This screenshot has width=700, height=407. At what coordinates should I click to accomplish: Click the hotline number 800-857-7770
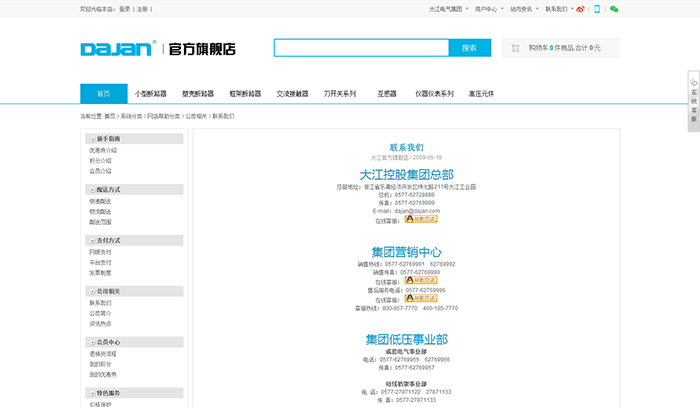coord(400,308)
